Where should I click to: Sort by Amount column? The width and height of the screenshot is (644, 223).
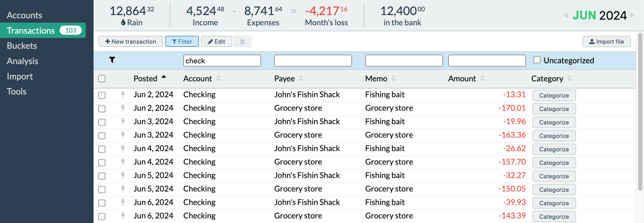click(x=467, y=79)
